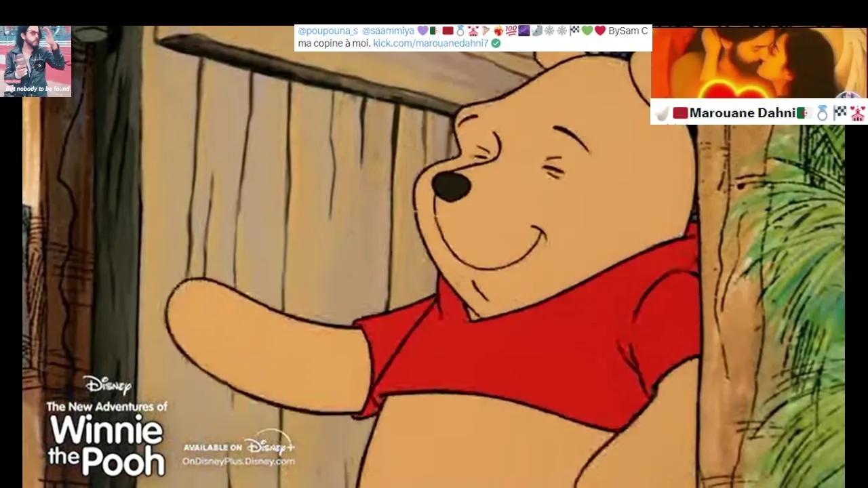Click the ring emoji in Marouane Dahni banner

click(822, 113)
